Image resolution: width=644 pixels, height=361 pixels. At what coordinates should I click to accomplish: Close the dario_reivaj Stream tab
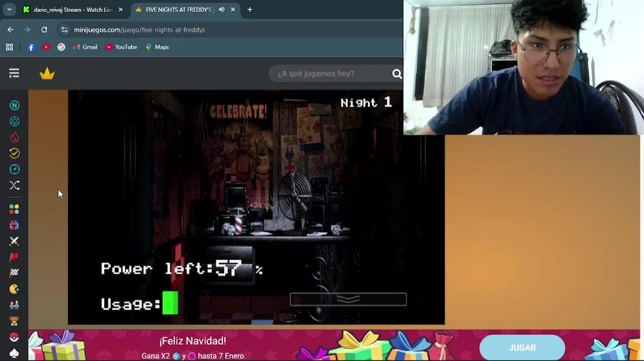coord(120,10)
